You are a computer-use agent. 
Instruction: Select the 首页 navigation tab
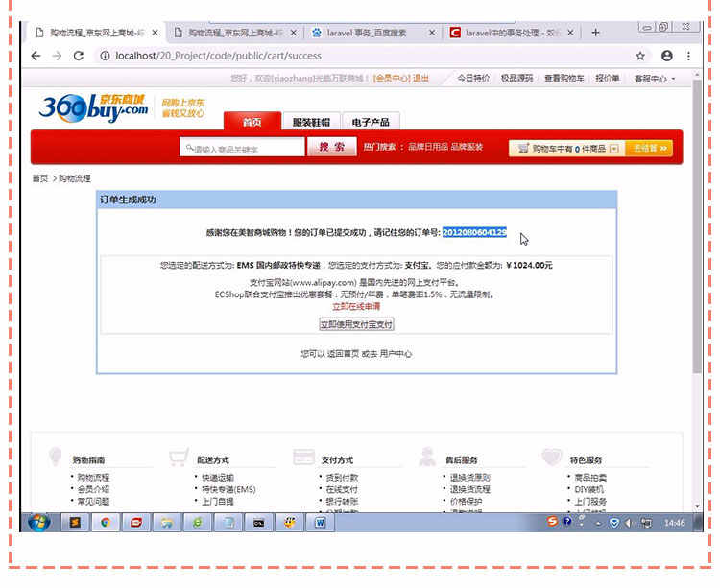click(252, 122)
